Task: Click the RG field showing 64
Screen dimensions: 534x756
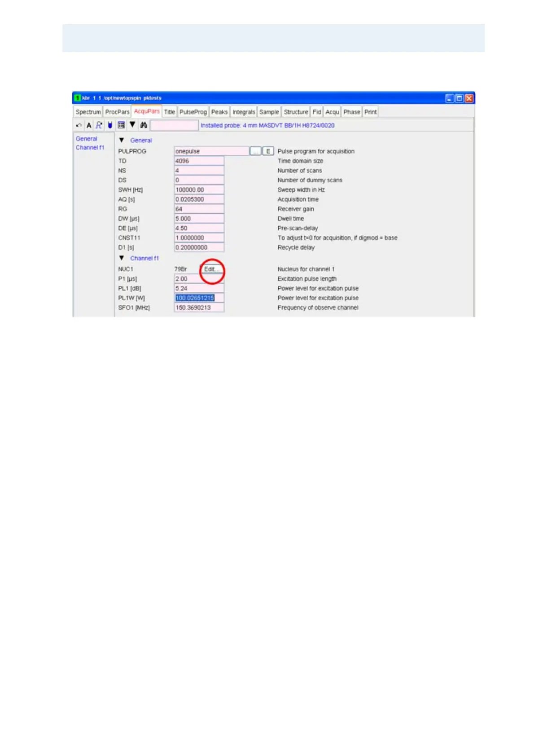Action: pyautogui.click(x=199, y=209)
